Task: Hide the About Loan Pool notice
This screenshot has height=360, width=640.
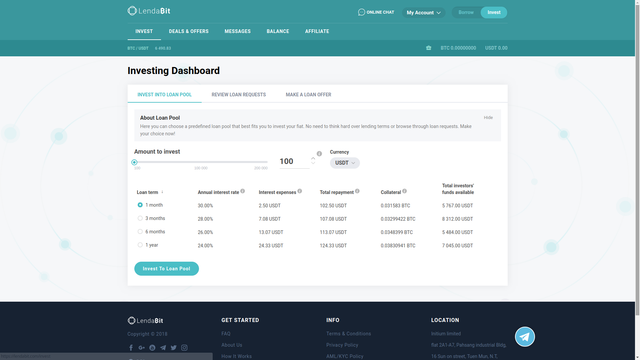Action: 488,118
